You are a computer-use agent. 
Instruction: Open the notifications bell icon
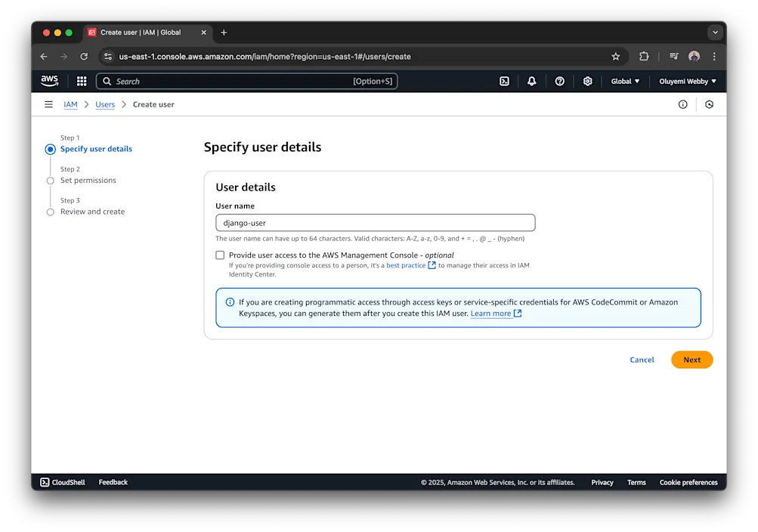tap(532, 81)
